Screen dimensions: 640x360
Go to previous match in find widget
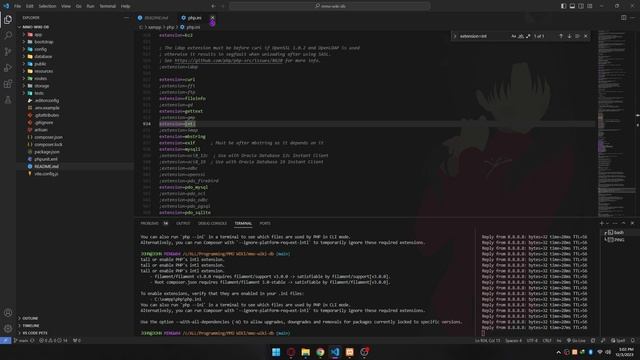pyautogui.click(x=561, y=36)
